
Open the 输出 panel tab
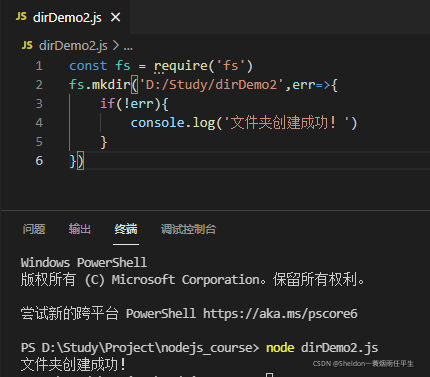point(80,229)
